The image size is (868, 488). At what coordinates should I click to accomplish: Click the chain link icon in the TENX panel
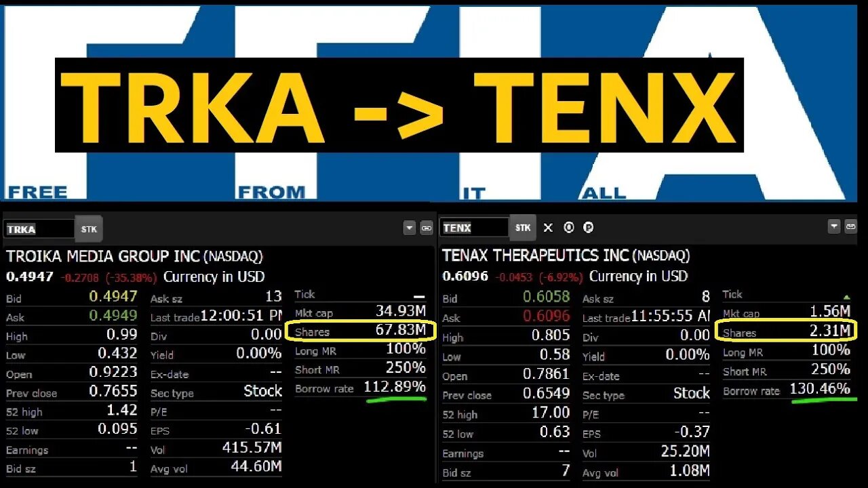[x=850, y=227]
